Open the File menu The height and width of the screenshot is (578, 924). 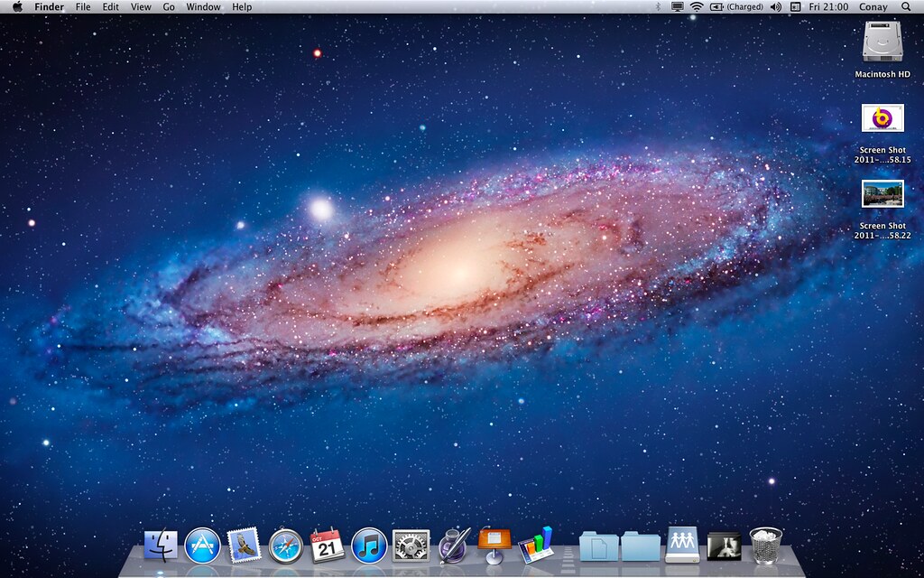pos(83,7)
